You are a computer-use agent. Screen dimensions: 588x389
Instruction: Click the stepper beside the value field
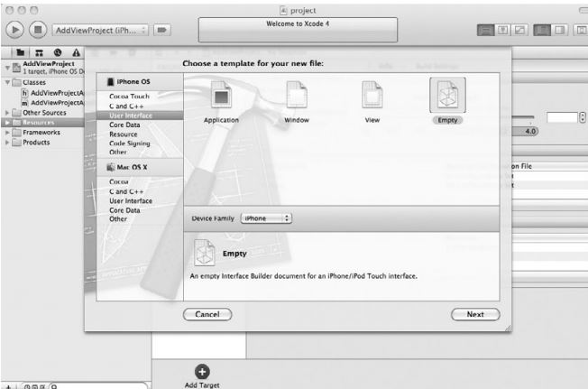[x=583, y=117]
